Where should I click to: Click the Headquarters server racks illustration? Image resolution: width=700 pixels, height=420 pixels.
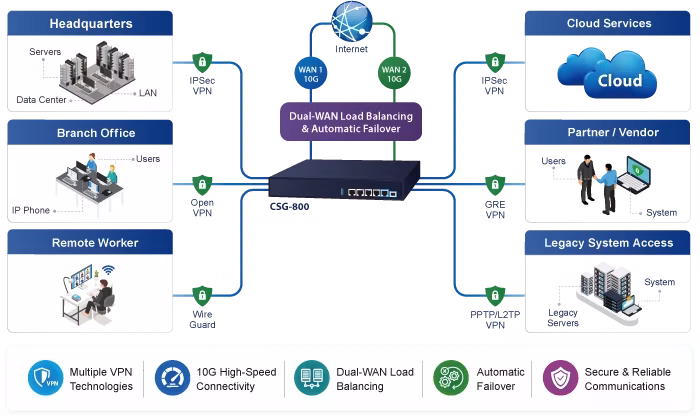click(97, 72)
